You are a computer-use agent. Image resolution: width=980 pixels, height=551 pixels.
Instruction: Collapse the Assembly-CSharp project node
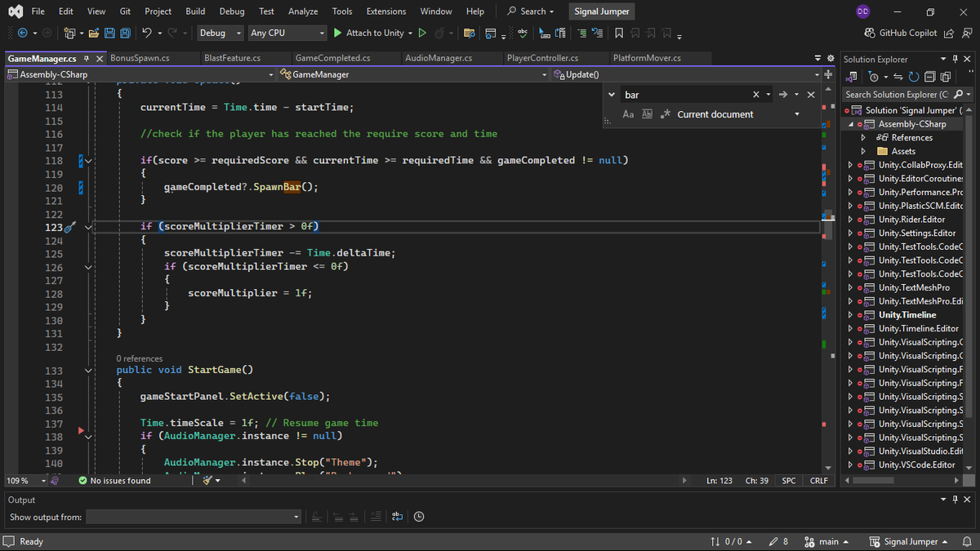(x=851, y=124)
